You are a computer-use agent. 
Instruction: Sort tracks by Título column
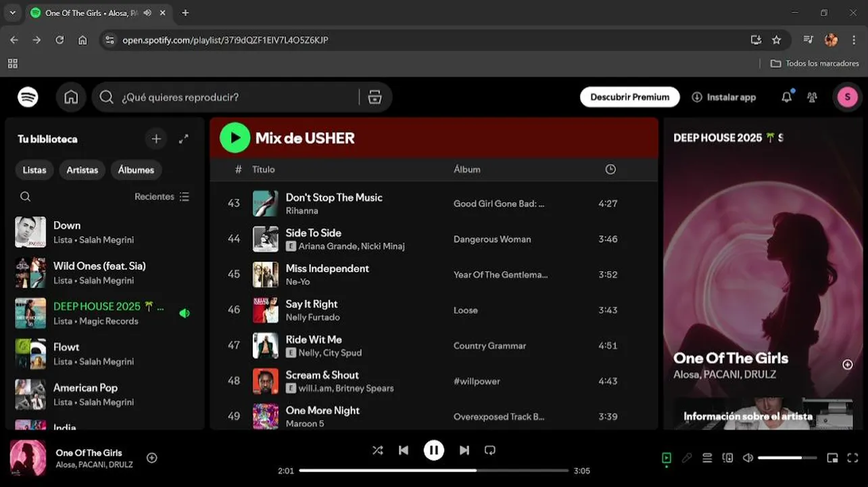[264, 169]
